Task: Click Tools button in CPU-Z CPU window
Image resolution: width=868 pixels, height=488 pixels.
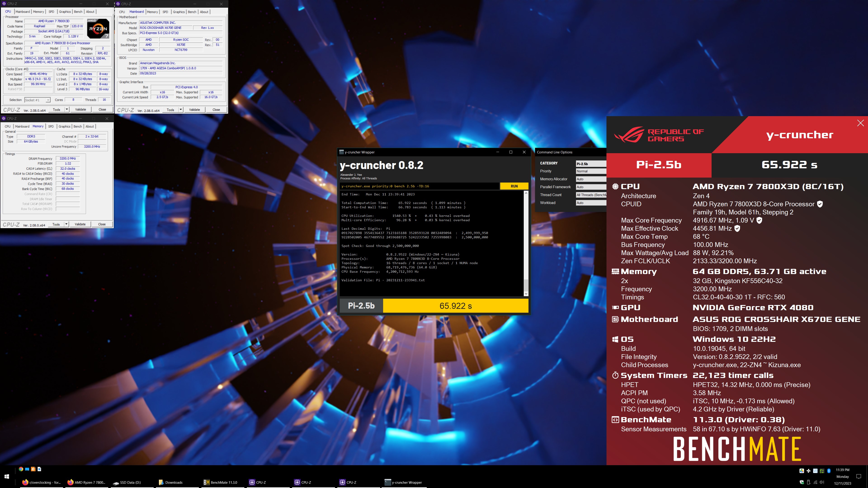Action: point(56,109)
